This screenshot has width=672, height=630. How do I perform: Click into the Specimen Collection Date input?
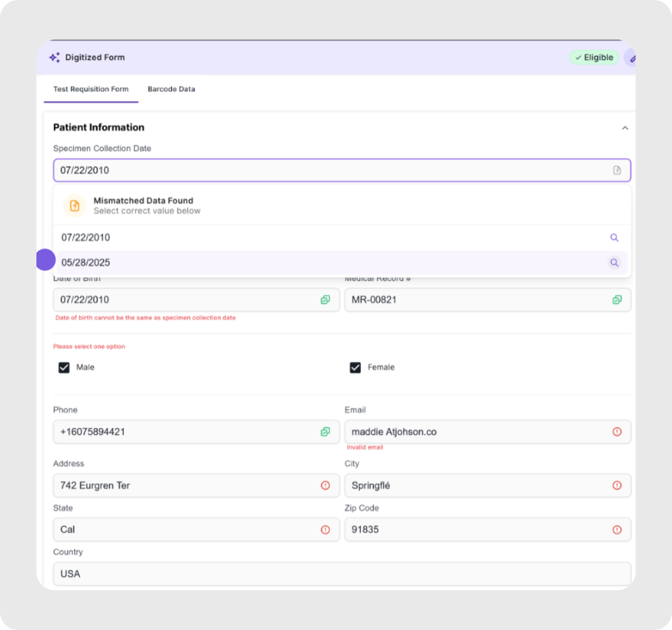342,170
